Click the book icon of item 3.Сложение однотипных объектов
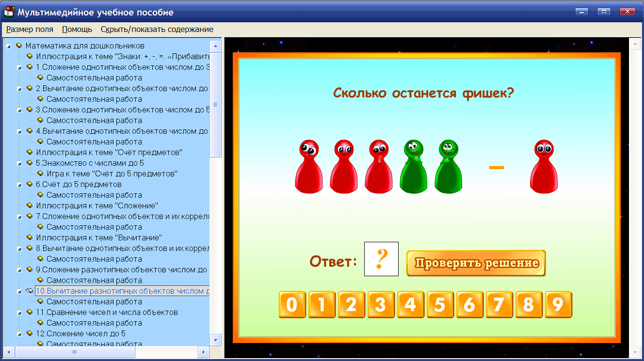The image size is (644, 361). coord(30,110)
